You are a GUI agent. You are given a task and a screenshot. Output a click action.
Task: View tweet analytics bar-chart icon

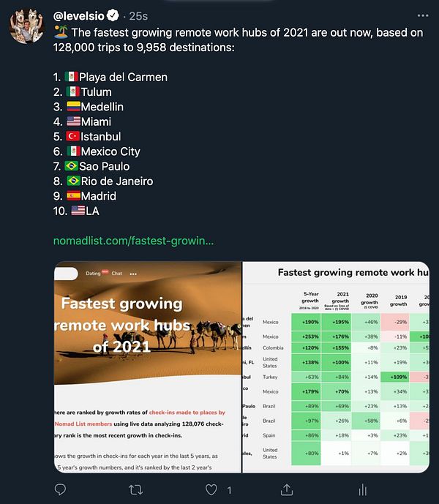point(361,489)
